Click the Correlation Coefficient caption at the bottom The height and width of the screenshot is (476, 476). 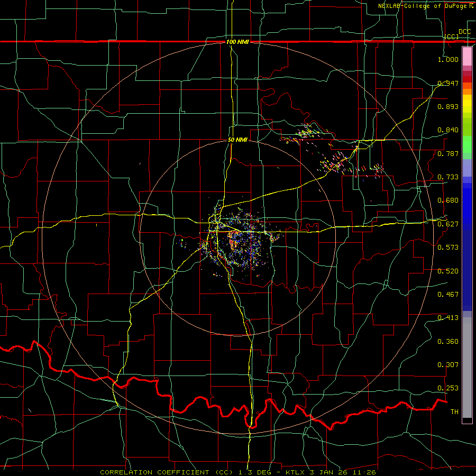click(x=237, y=472)
